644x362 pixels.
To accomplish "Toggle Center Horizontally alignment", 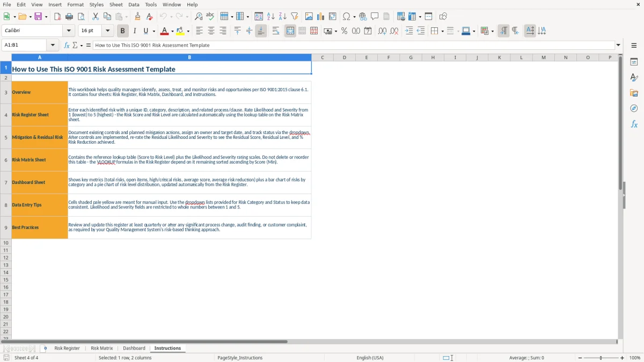I will coord(211,31).
